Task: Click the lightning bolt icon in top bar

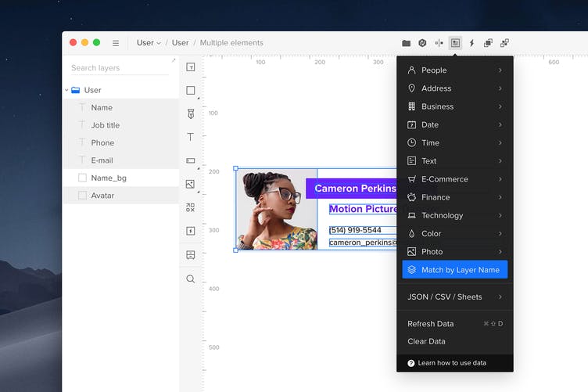Action: 471,43
